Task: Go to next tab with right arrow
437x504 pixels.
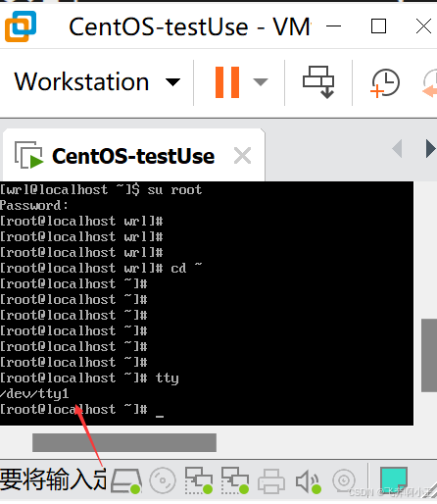Action: pos(431,149)
